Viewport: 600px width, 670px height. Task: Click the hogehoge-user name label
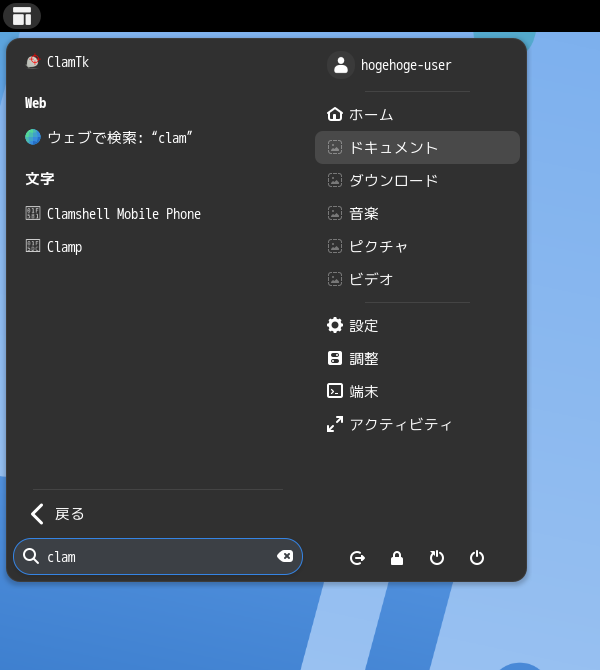click(x=406, y=65)
